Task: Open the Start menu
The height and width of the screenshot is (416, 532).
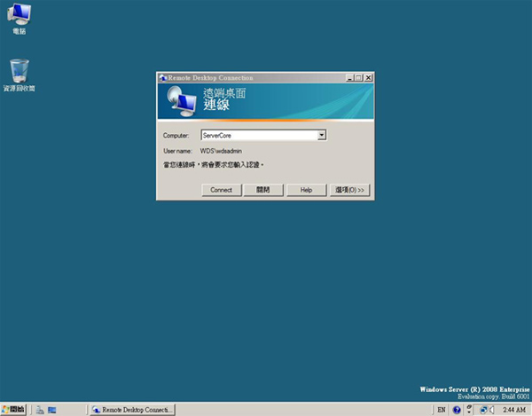Action: point(13,410)
